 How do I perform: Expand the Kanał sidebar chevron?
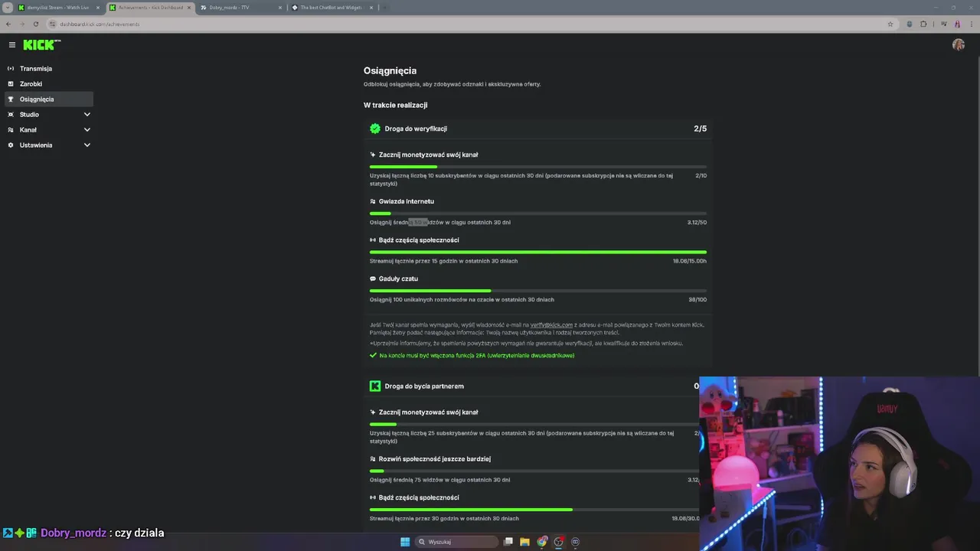tap(87, 129)
